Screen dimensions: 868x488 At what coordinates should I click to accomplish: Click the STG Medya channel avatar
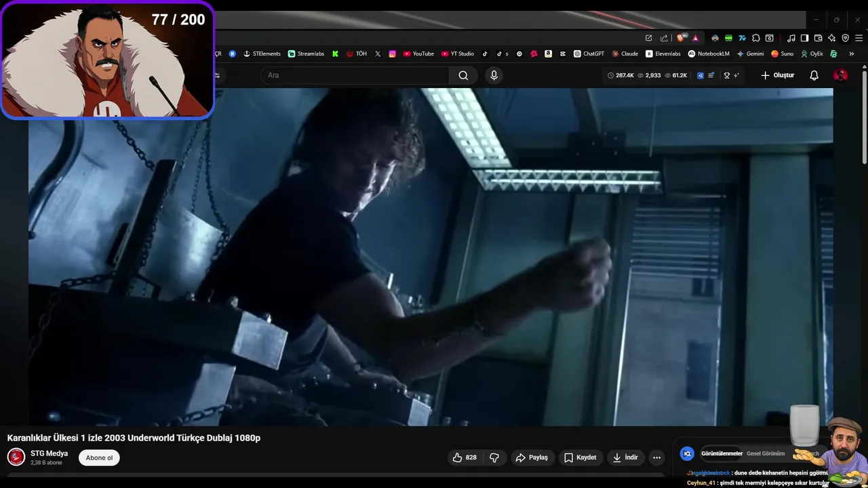(x=16, y=457)
